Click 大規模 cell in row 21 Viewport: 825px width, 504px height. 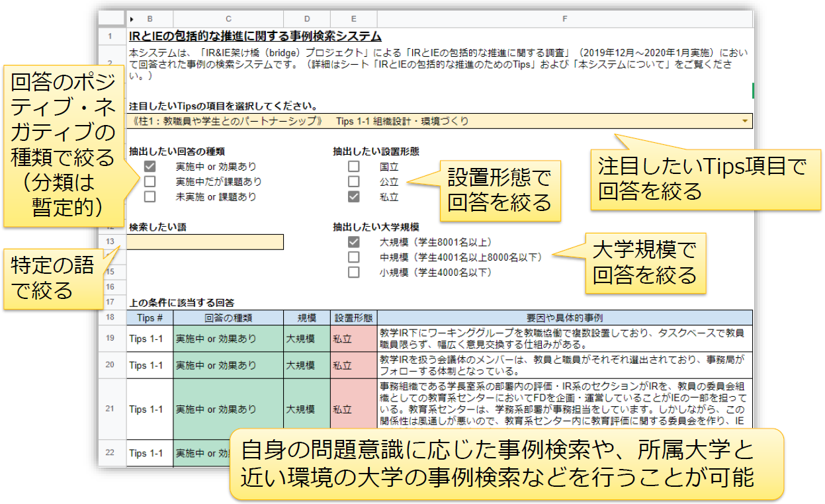307,409
